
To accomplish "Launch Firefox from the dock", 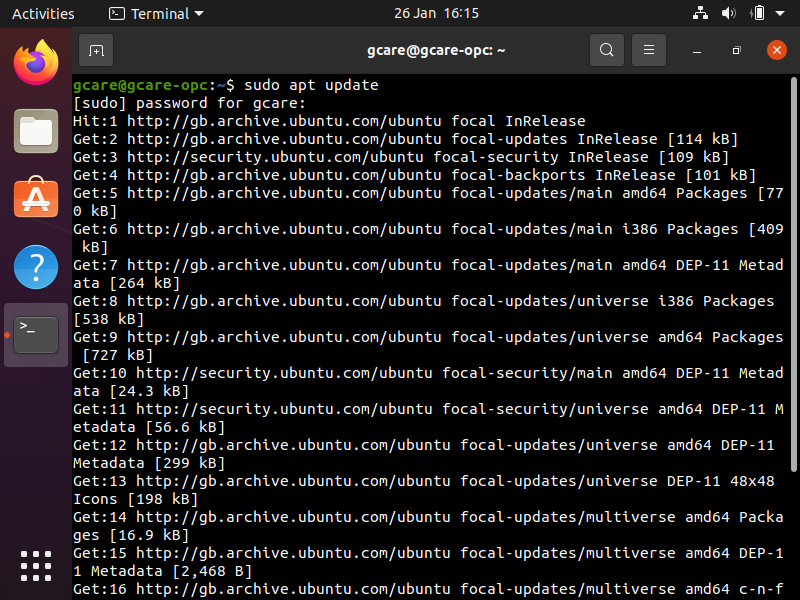I will pyautogui.click(x=36, y=63).
